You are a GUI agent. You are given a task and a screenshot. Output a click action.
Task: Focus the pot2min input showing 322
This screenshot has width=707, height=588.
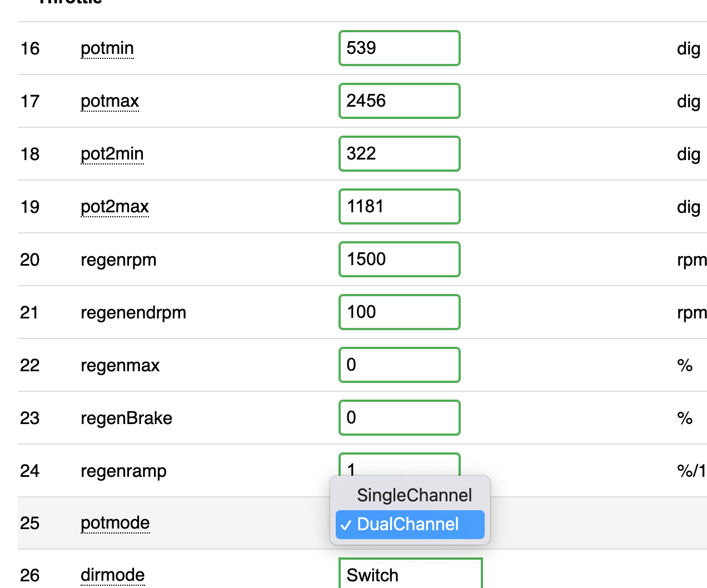[x=399, y=154]
